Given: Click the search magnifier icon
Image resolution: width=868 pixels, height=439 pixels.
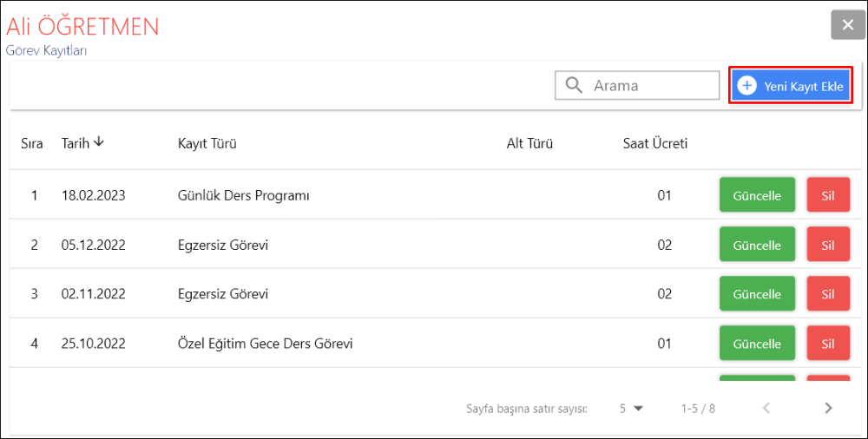Looking at the screenshot, I should pyautogui.click(x=573, y=85).
